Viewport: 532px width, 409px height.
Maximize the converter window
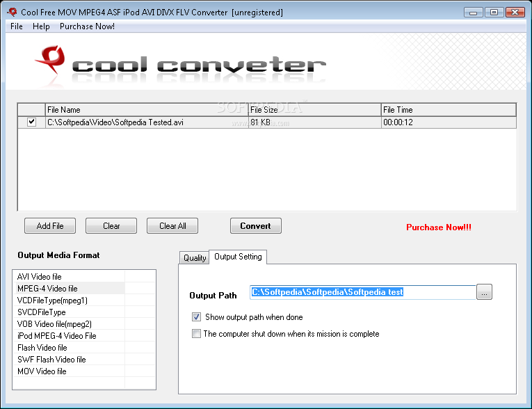(x=494, y=13)
